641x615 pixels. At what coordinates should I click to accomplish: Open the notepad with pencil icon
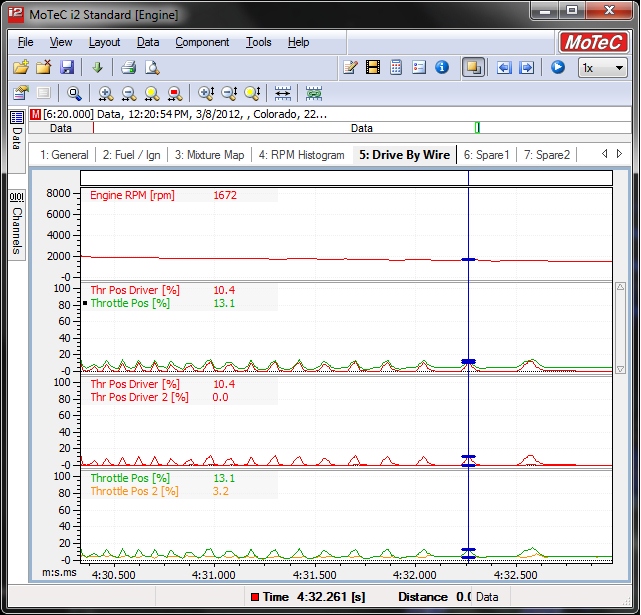(x=350, y=67)
